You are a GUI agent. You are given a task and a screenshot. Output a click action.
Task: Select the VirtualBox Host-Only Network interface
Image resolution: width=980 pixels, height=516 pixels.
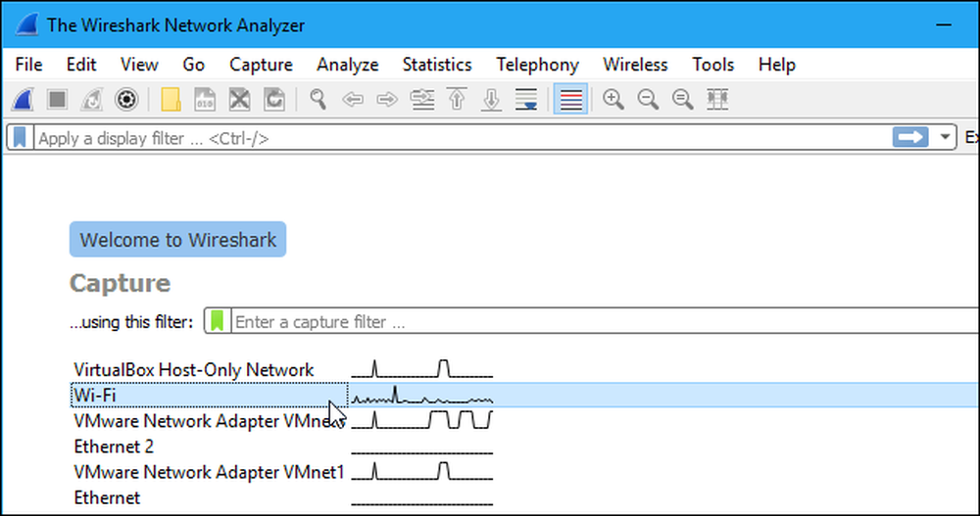tap(194, 369)
